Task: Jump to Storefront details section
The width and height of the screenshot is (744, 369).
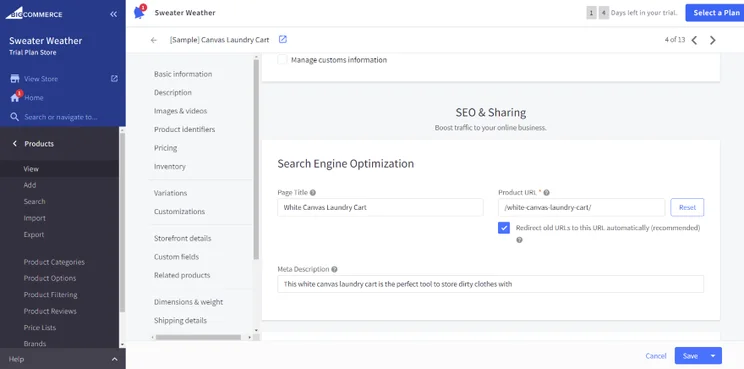Action: [x=182, y=238]
